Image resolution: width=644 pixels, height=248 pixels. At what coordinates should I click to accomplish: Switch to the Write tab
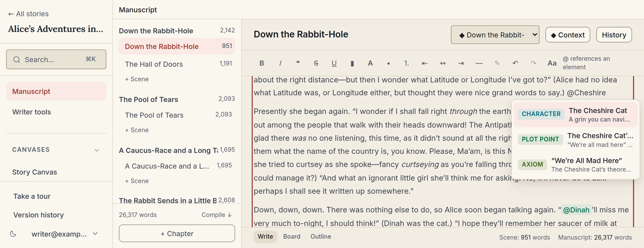click(x=265, y=236)
